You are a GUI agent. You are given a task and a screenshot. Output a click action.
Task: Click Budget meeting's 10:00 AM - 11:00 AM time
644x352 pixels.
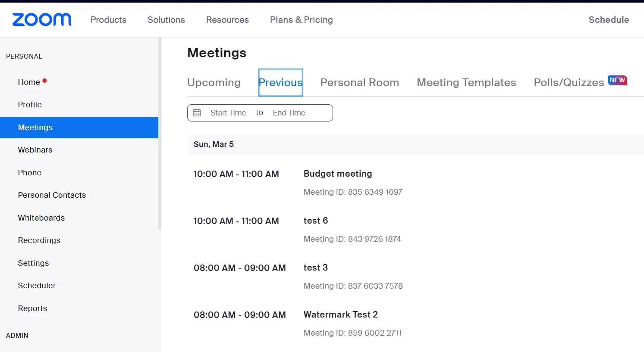[x=236, y=174]
